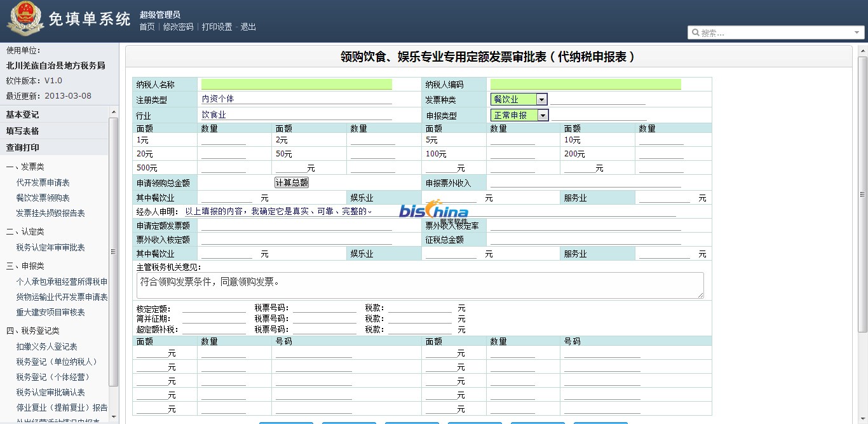The height and width of the screenshot is (424, 868).
Task: Open 税务登记（个体经营） sidebar entry
Action: [55, 377]
